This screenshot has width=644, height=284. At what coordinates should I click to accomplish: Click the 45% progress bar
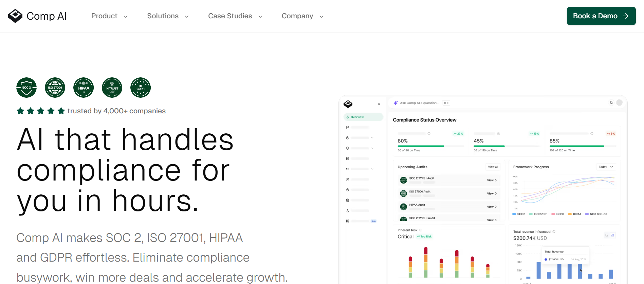[507, 146]
